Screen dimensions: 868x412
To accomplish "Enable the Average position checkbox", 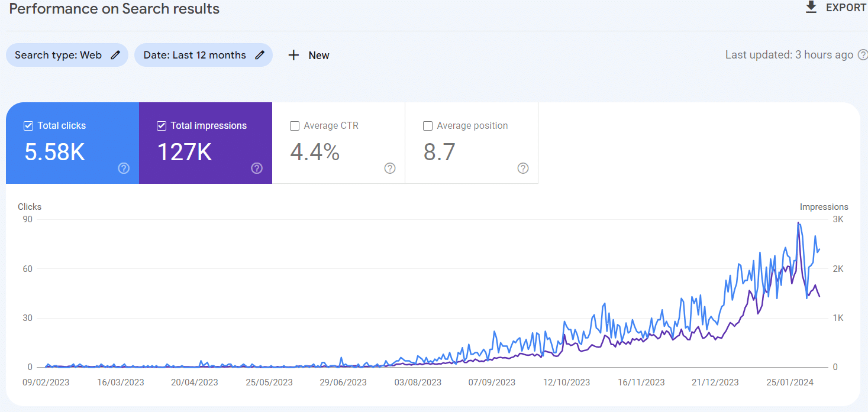I will [x=428, y=126].
